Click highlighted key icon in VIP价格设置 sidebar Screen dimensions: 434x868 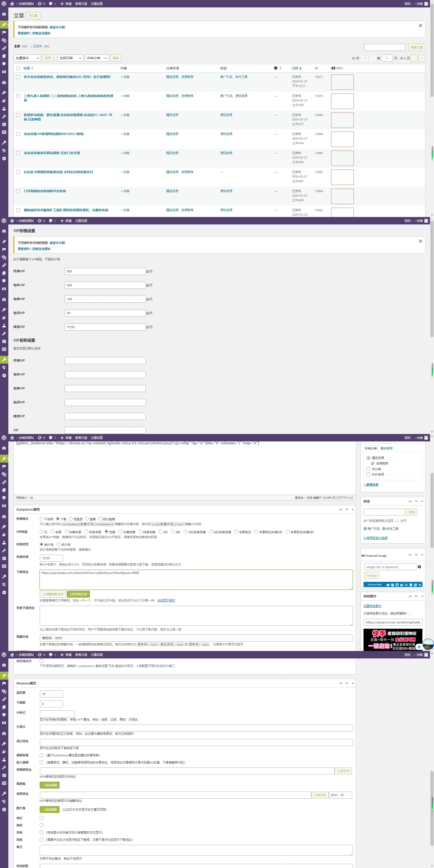[4, 360]
